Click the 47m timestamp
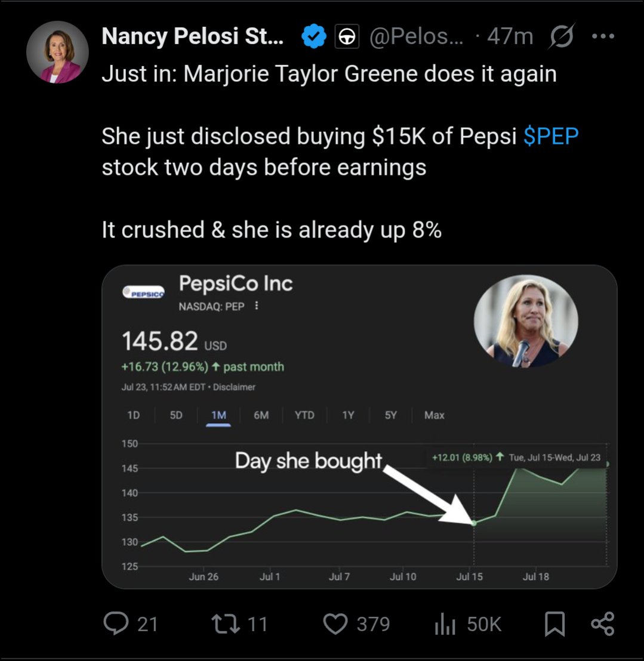 (510, 36)
